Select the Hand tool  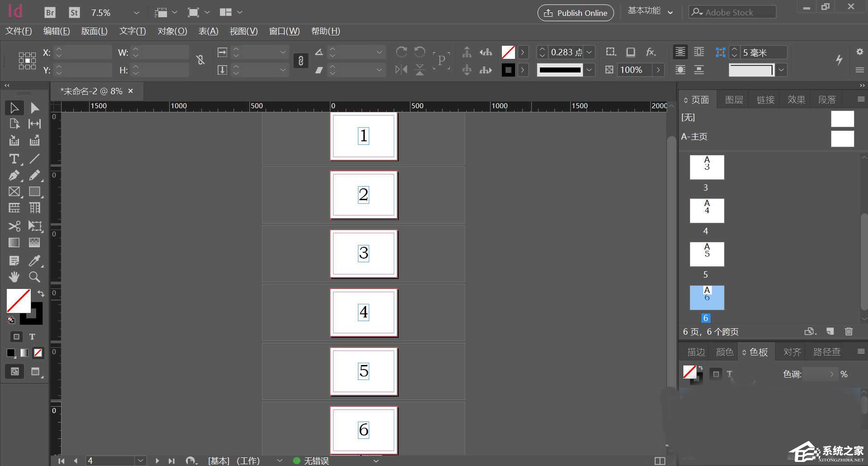(x=14, y=277)
